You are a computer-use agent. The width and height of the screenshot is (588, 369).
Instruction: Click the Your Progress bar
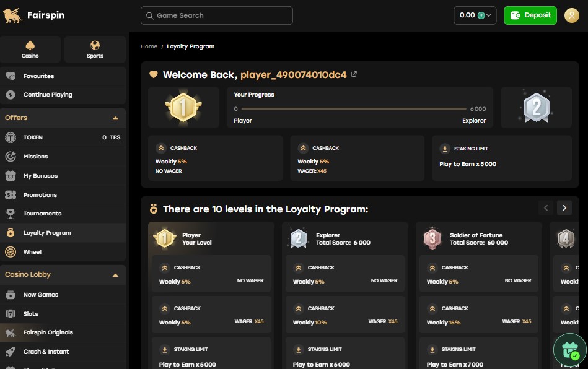click(354, 109)
